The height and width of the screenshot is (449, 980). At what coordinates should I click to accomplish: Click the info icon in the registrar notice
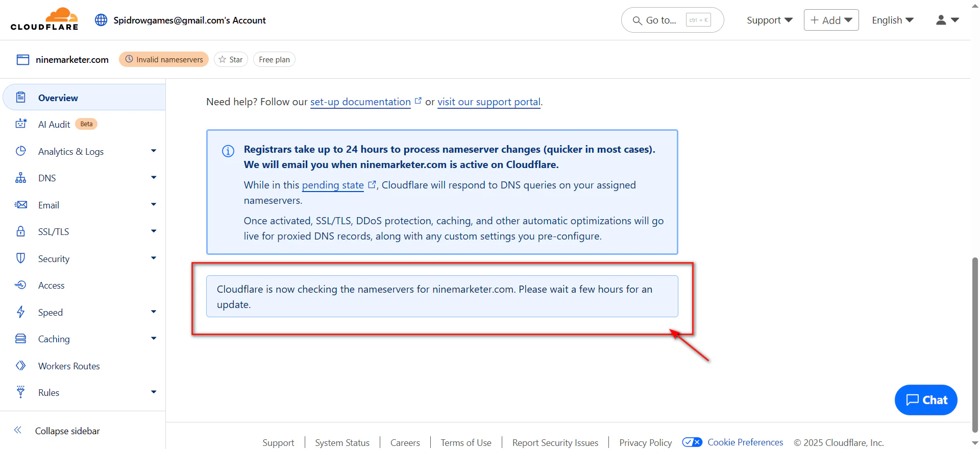click(228, 151)
